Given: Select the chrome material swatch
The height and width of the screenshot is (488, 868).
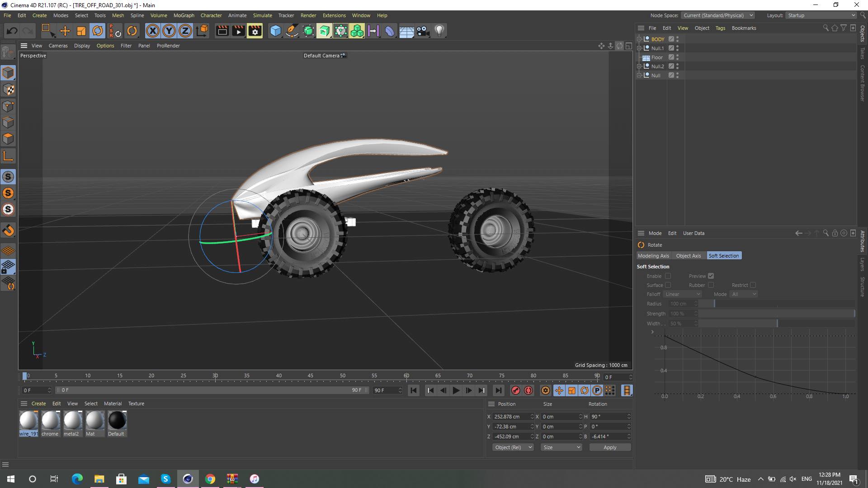Looking at the screenshot, I should click(x=50, y=423).
